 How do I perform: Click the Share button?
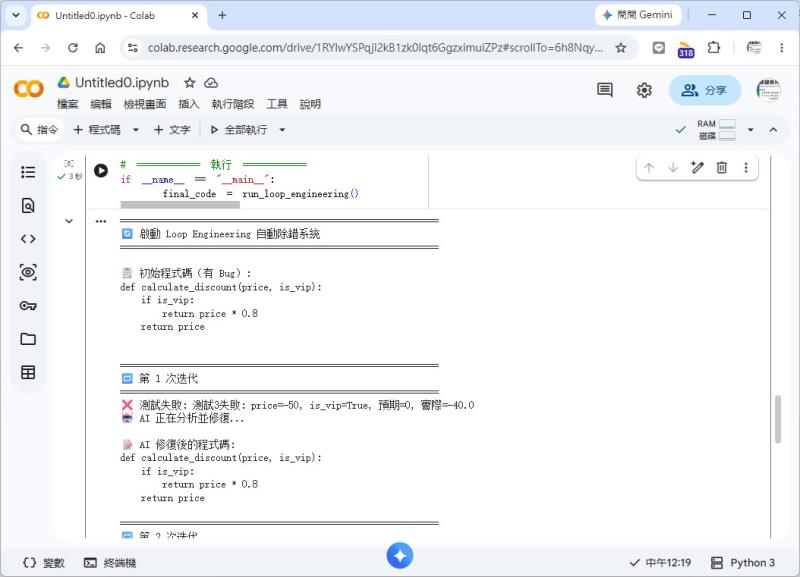tap(705, 90)
